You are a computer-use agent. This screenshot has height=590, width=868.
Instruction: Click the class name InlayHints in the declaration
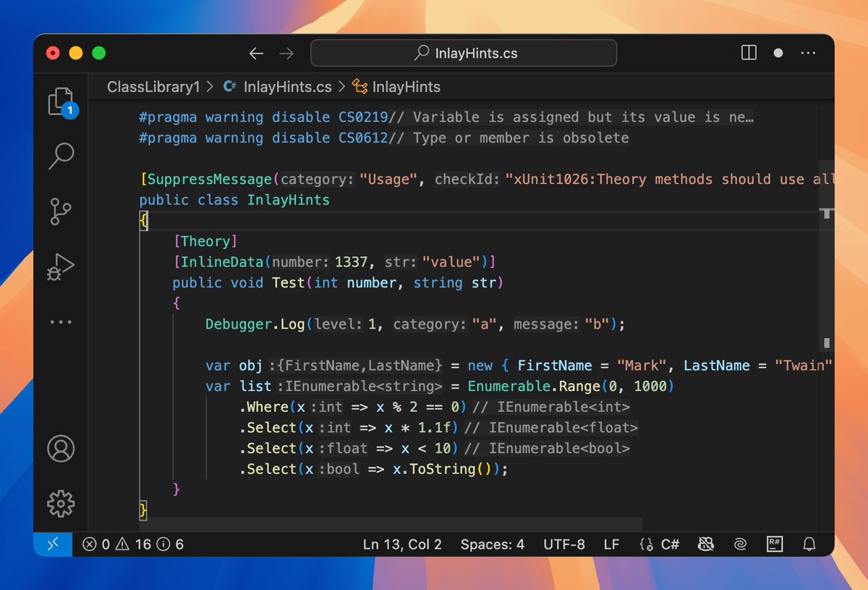(x=288, y=200)
